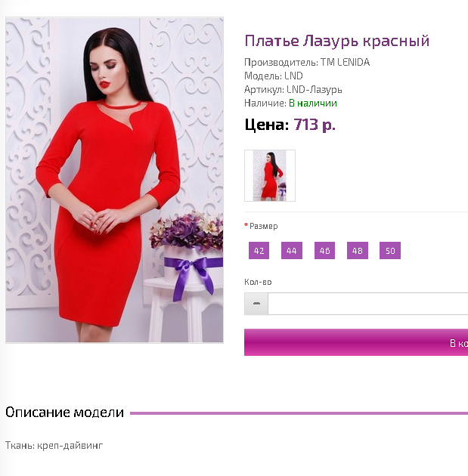Click the Описание модели heading
Screen dimensions: 468x476
tap(65, 413)
